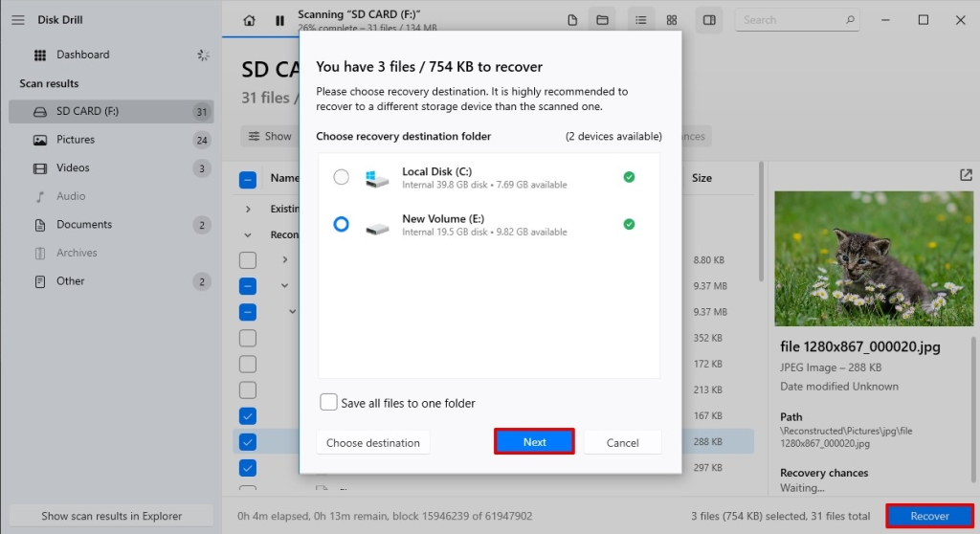Click Next in the recovery dialog
This screenshot has height=534, width=980.
(x=534, y=441)
